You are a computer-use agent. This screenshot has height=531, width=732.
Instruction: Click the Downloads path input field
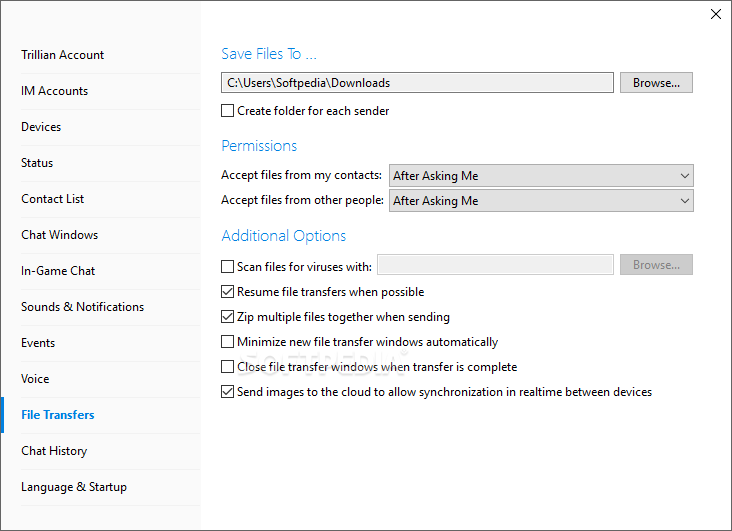point(417,83)
